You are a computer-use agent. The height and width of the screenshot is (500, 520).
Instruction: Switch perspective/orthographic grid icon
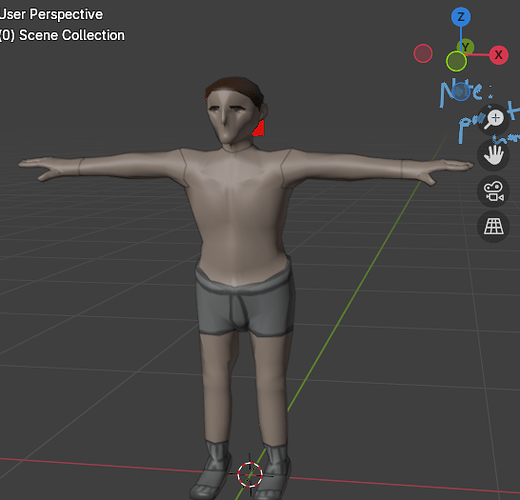tap(493, 227)
